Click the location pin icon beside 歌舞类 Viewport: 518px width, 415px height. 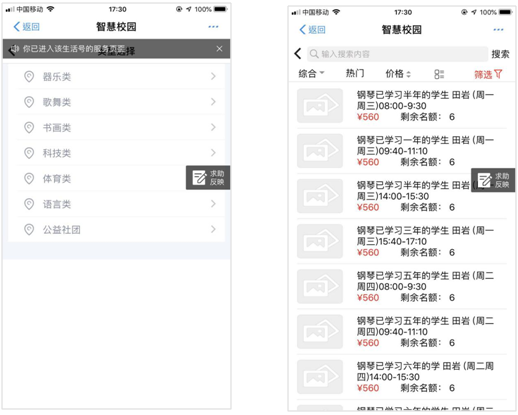tap(29, 102)
